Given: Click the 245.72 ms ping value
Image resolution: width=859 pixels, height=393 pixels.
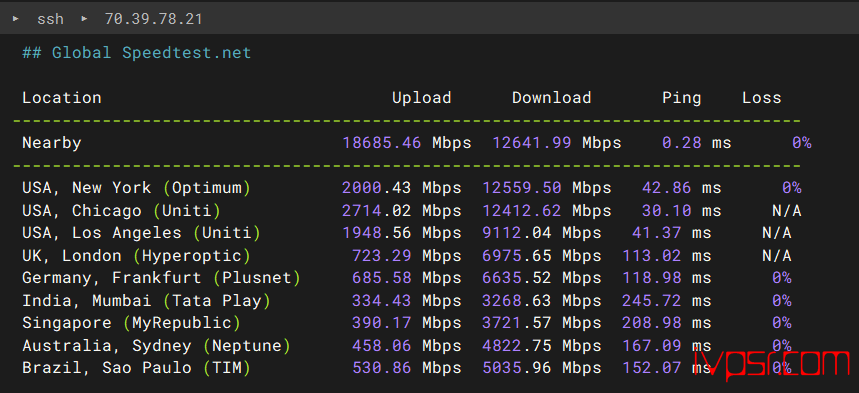Looking at the screenshot, I should click(667, 300).
